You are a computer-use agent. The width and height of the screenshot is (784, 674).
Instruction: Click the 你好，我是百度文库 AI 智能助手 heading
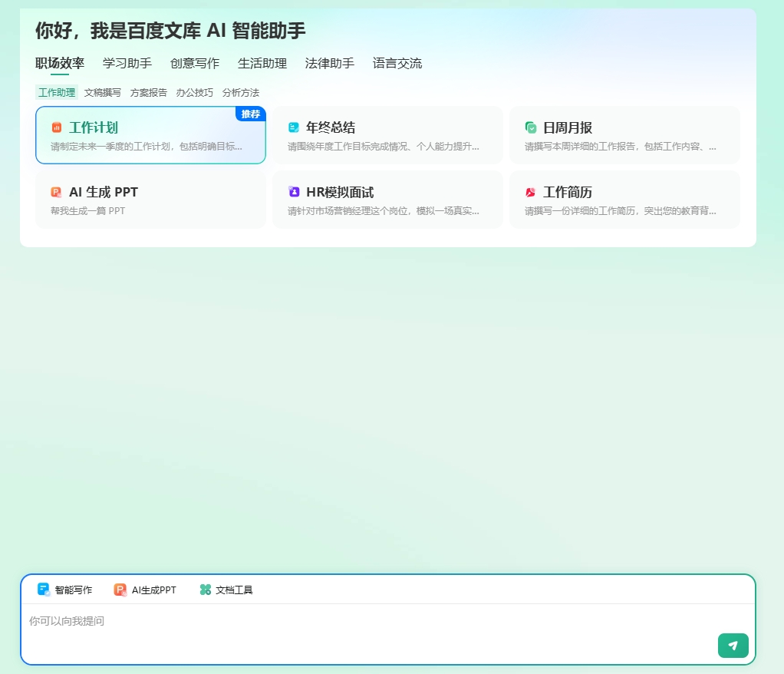pos(170,31)
